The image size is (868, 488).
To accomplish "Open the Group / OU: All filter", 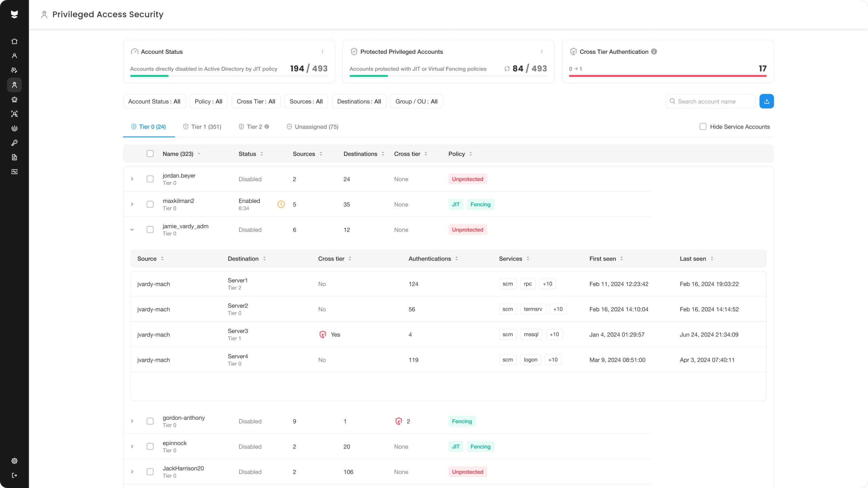I will tap(416, 101).
